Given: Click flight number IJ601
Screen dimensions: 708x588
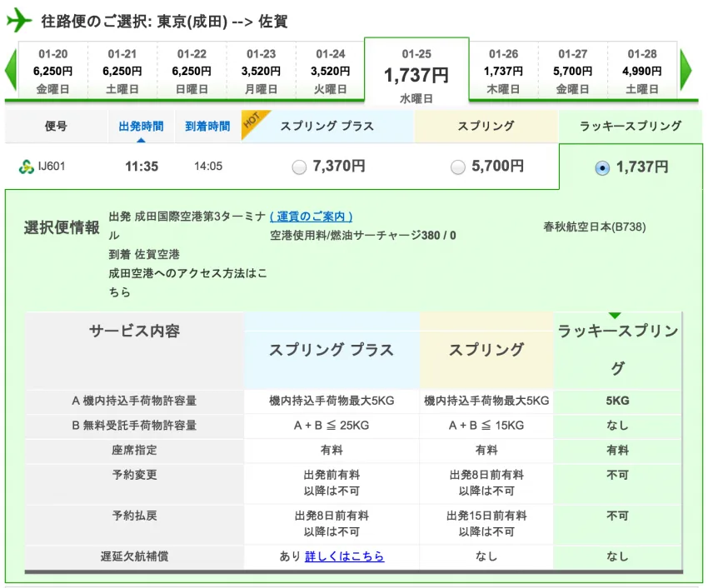Looking at the screenshot, I should (x=52, y=167).
